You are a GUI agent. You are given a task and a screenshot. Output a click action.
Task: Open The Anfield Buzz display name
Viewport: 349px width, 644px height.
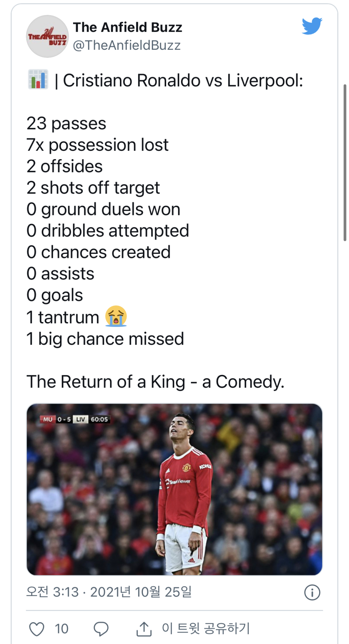127,27
